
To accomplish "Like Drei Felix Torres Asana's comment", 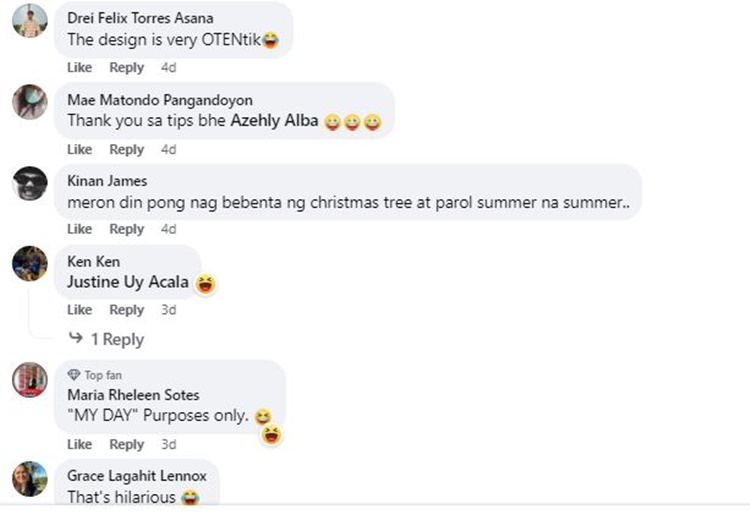I will click(79, 67).
